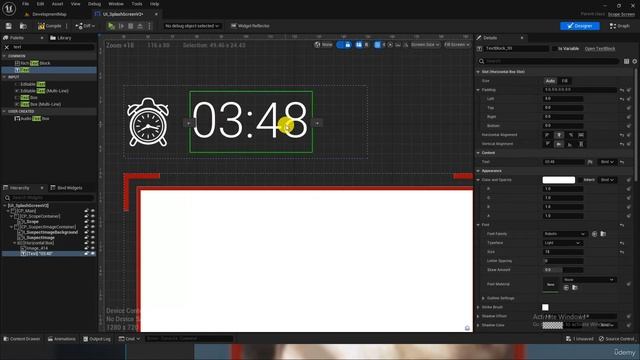Click the layout grid icon in designer toolbar
This screenshot has width=640, height=360.
point(359,45)
